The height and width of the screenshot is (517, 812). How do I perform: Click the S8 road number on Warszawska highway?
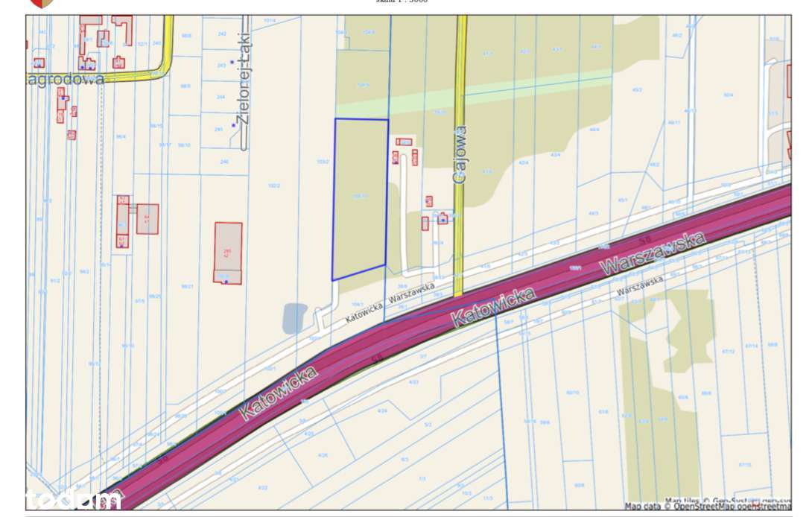click(645, 241)
